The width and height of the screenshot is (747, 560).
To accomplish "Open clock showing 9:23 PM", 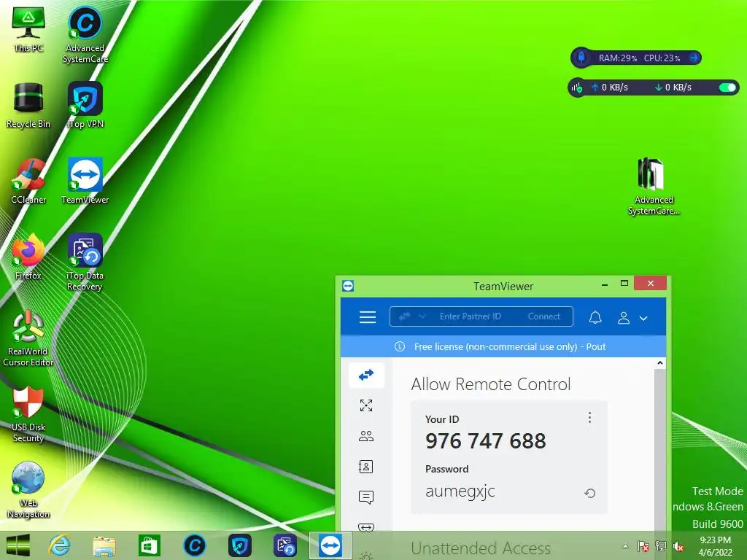I will tap(715, 546).
